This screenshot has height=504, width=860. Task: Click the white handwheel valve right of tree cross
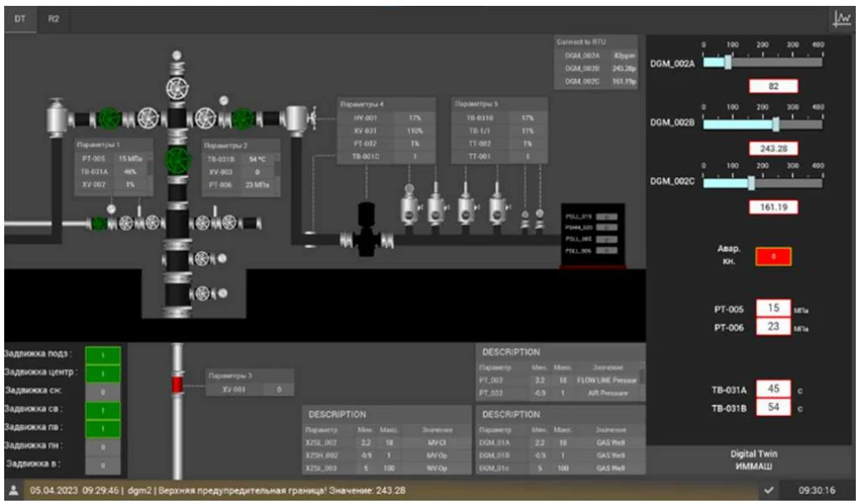pos(205,118)
